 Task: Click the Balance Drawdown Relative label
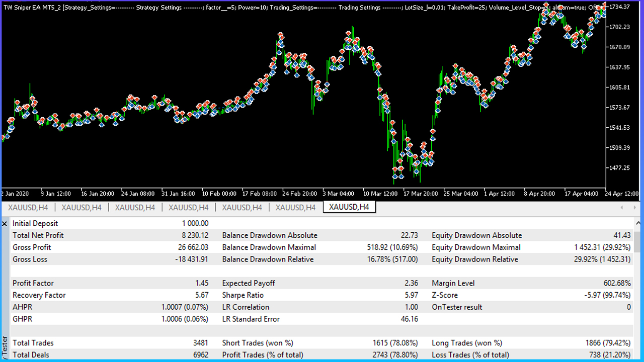coord(268,259)
